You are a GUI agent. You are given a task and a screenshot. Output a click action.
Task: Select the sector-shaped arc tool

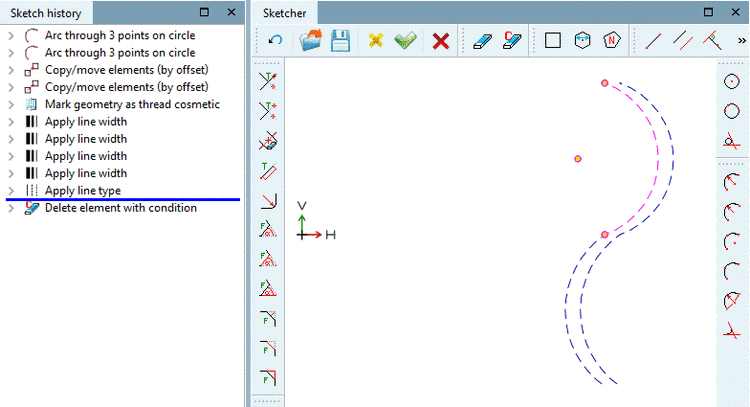pos(732,301)
